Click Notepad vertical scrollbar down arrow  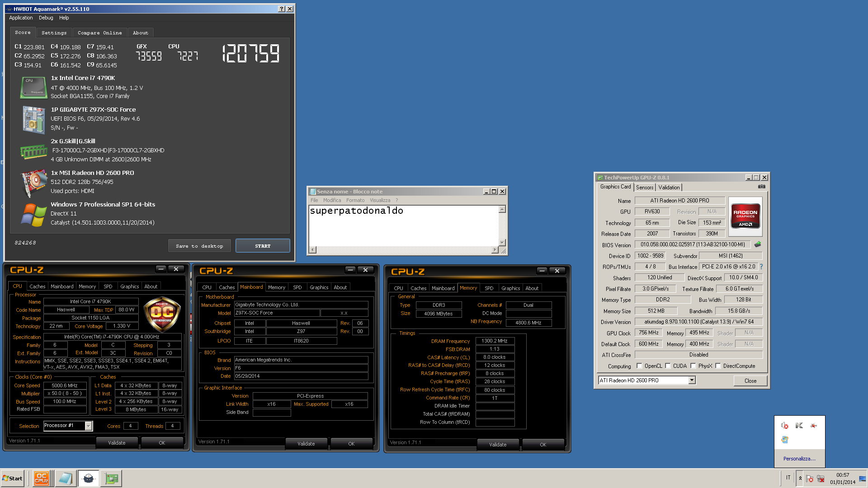point(502,242)
